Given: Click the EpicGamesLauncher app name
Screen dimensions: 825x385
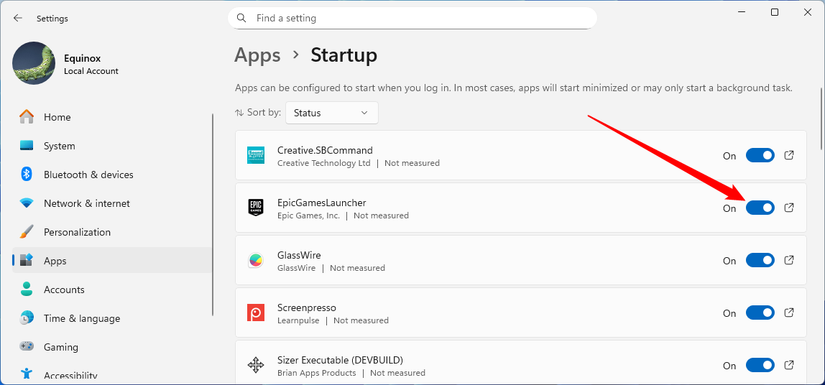Looking at the screenshot, I should click(x=321, y=202).
